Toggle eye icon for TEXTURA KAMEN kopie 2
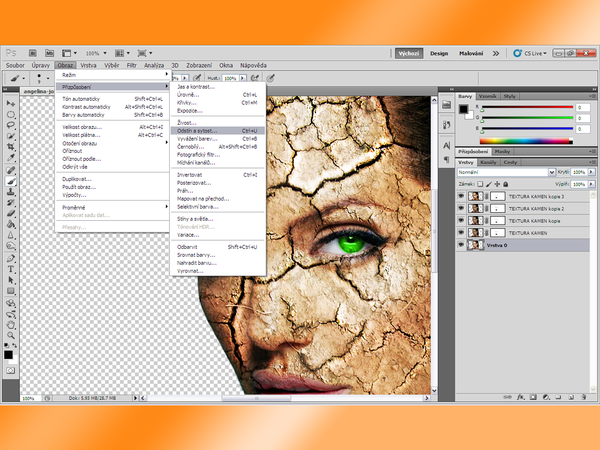600x450 pixels. (461, 209)
